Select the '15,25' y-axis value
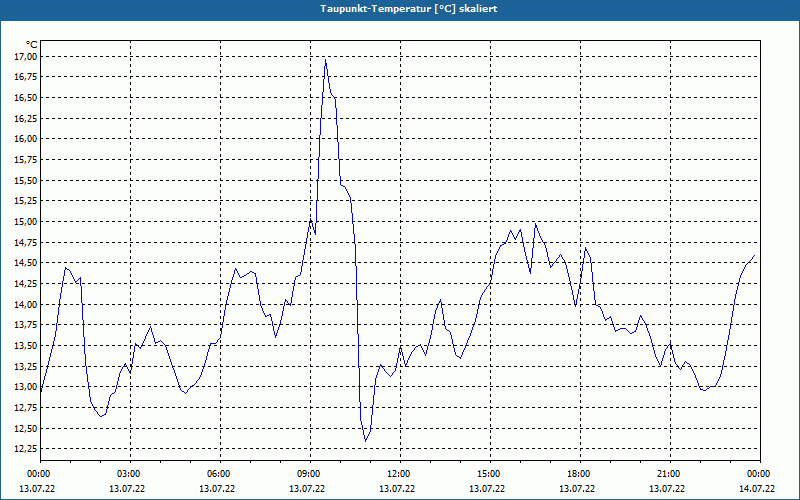This screenshot has width=800, height=500. click(26, 201)
